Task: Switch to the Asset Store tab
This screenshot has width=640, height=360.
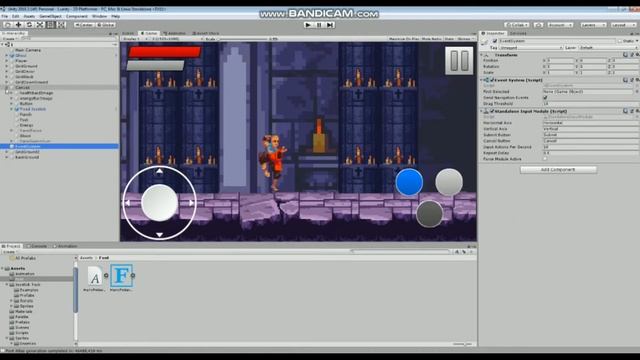Action: tap(205, 33)
